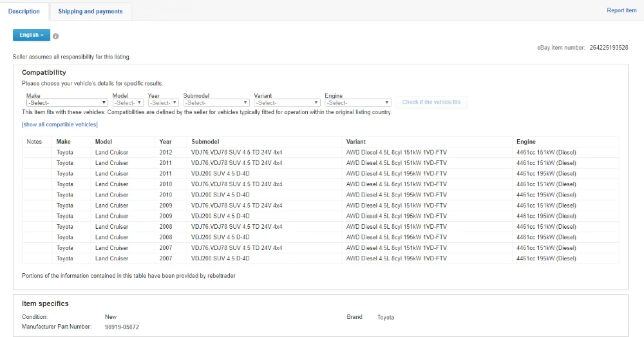Switch to the Description tab
Viewport: 644px width, 337px height.
24,12
